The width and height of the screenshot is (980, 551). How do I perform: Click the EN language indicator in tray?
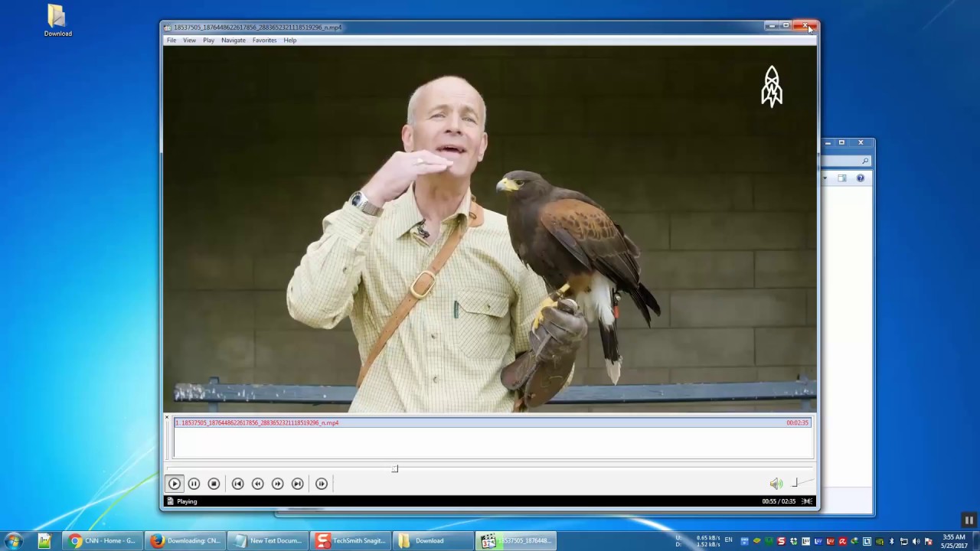tap(728, 540)
